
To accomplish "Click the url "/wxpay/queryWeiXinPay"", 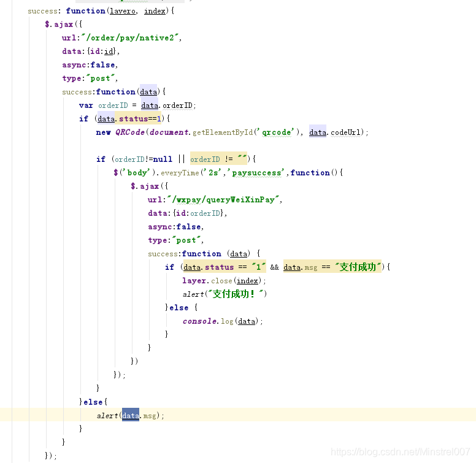I will click(x=223, y=200).
